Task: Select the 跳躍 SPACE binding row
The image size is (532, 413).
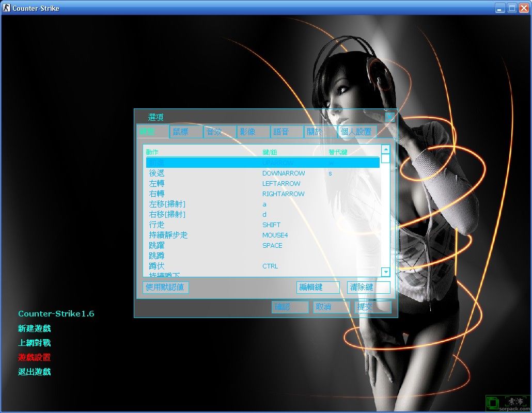Action: [x=262, y=246]
